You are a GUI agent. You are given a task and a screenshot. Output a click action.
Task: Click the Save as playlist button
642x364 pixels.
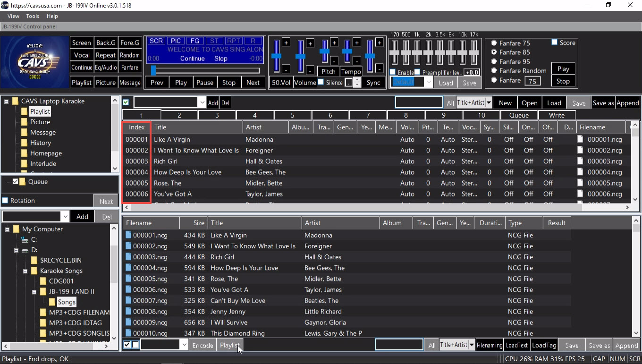pyautogui.click(x=602, y=103)
